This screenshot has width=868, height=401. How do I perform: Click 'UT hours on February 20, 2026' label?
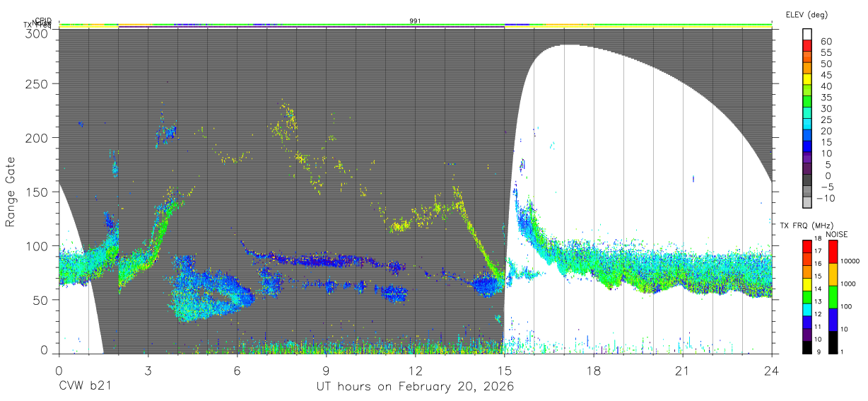[x=415, y=387]
